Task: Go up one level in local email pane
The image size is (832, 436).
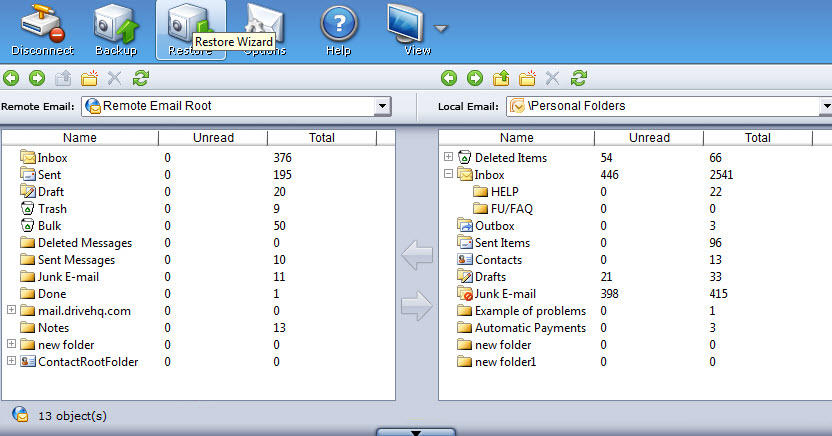Action: tap(501, 77)
